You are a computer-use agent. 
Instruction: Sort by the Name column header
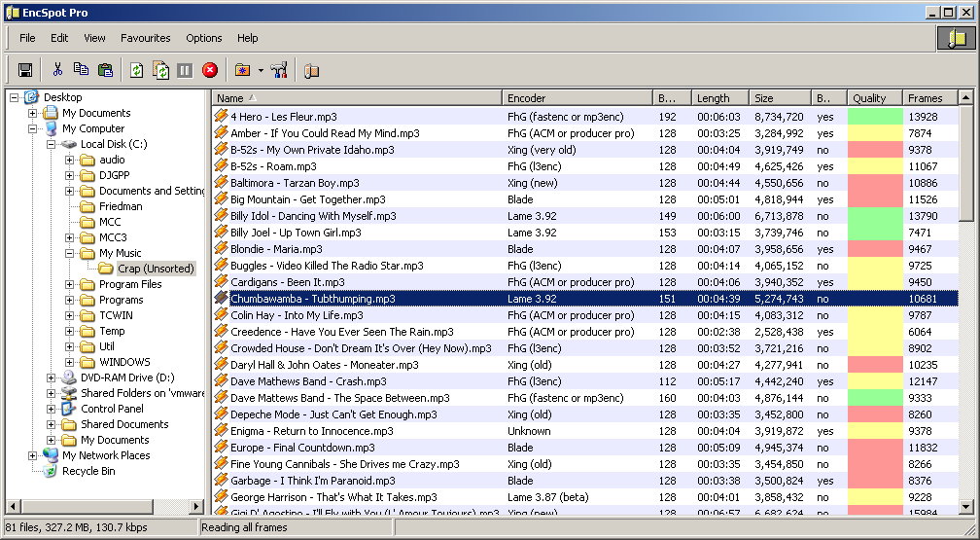click(x=357, y=98)
